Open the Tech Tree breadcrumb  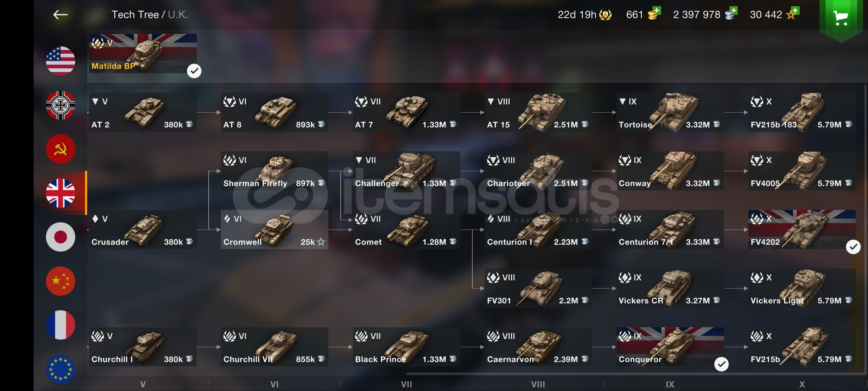click(x=135, y=14)
